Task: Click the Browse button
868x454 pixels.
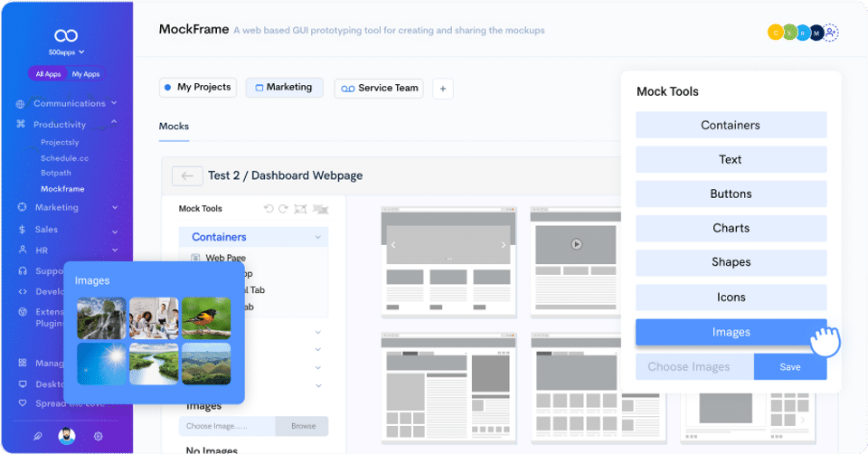Action: 302,426
